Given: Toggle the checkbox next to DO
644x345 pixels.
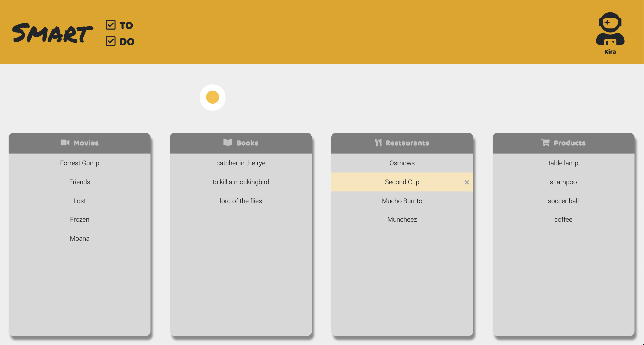Looking at the screenshot, I should (x=110, y=41).
